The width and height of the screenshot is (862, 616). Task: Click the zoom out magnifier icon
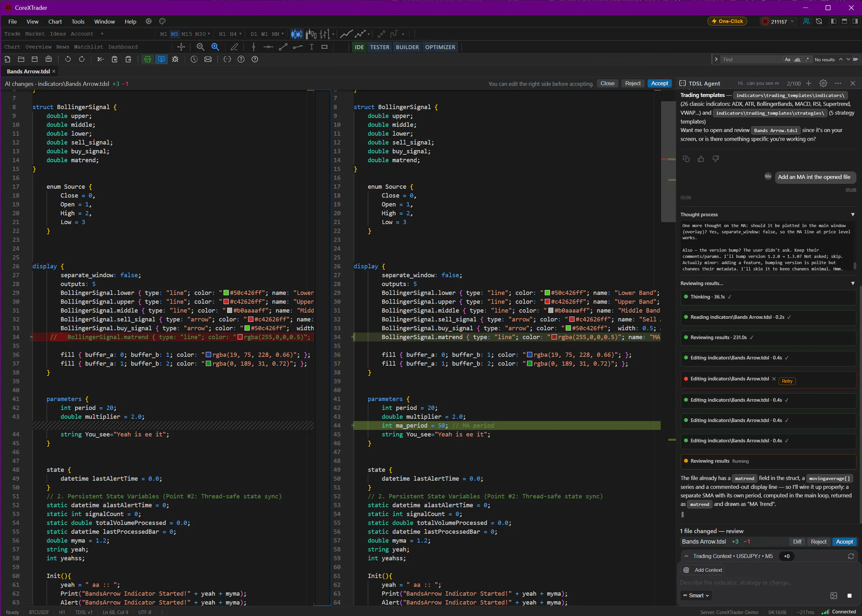[200, 47]
